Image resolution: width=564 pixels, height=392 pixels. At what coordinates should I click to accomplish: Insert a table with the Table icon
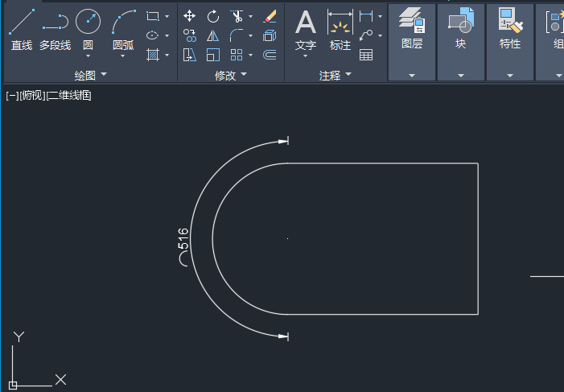click(366, 55)
